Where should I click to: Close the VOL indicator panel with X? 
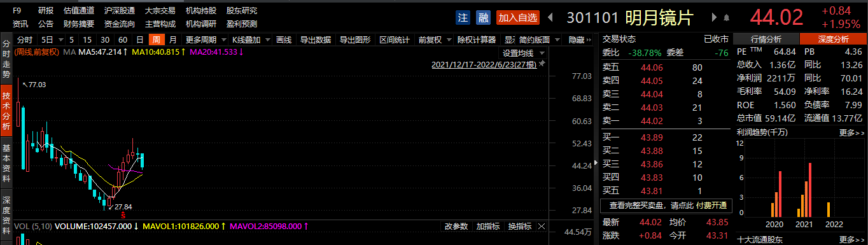(x=541, y=226)
